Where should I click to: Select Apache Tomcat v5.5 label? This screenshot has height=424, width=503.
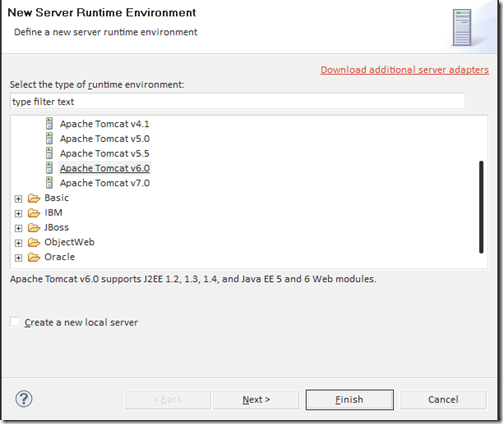pos(105,153)
